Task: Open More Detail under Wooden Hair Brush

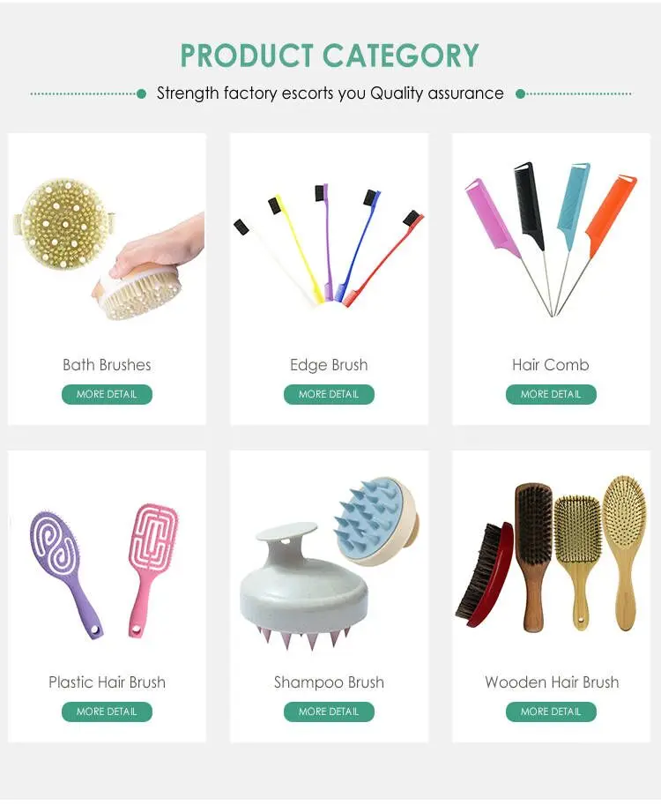Action: coord(551,711)
